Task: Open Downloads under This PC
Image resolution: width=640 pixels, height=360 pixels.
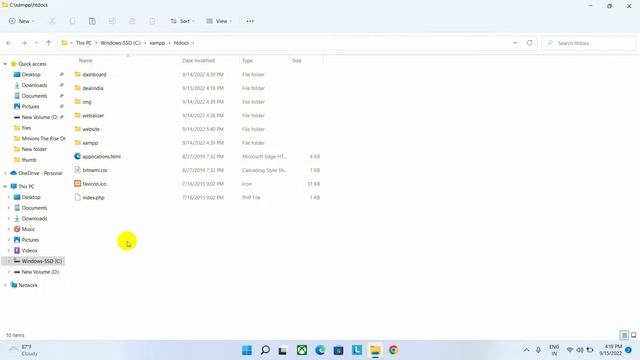Action: point(34,219)
